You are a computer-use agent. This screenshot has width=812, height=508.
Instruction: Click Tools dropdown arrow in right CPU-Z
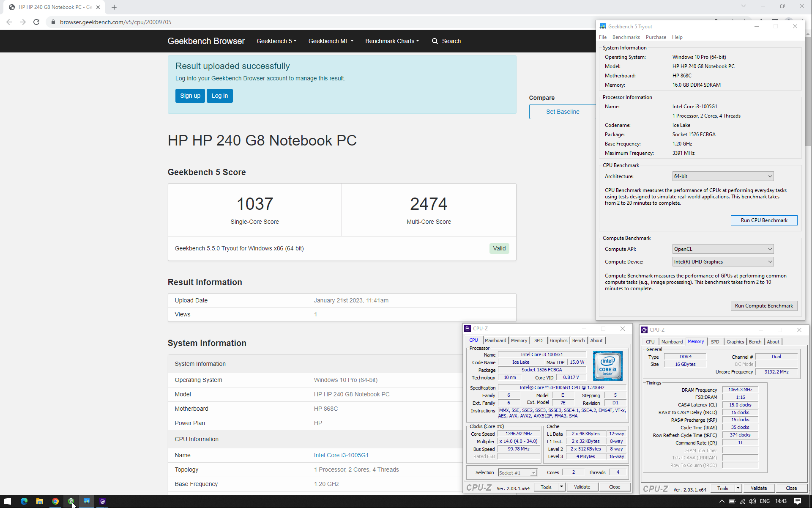click(738, 488)
